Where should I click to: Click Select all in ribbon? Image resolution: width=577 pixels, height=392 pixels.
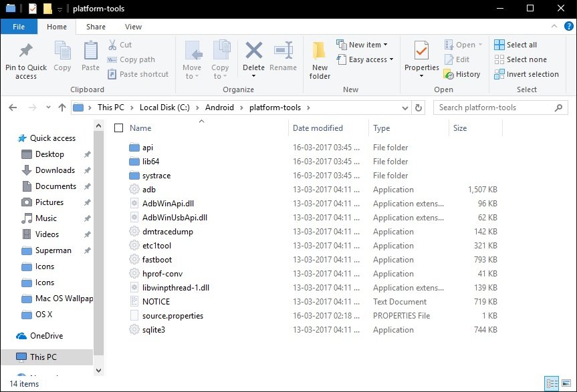[515, 45]
